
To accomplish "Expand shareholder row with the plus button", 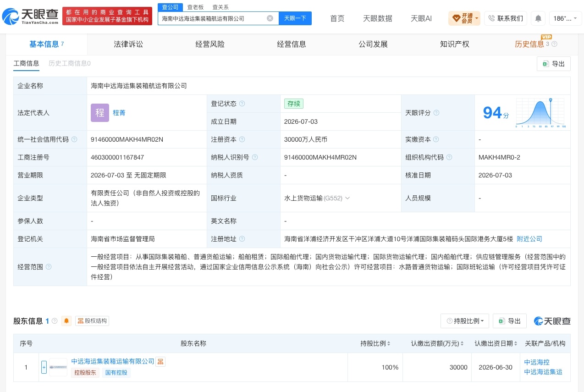I will point(44,367).
